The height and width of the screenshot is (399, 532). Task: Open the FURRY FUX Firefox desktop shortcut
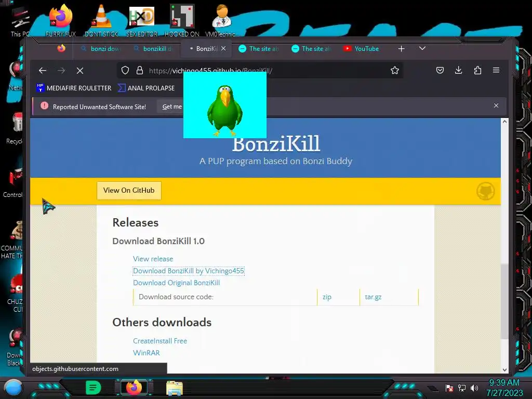point(61,20)
